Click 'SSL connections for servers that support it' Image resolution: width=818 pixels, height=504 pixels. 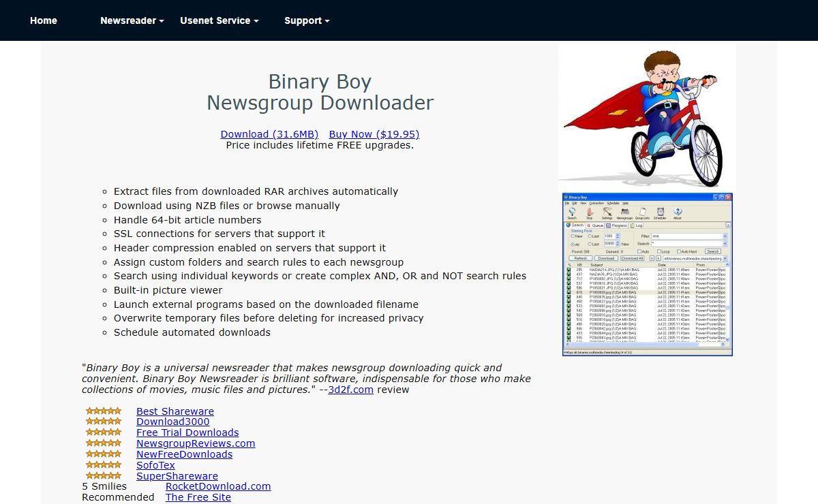click(219, 234)
